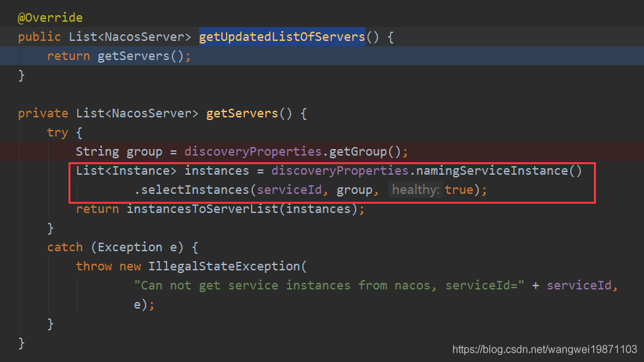Click the getServers method declaration name
Viewport: 644px width, 362px height.
[242, 113]
